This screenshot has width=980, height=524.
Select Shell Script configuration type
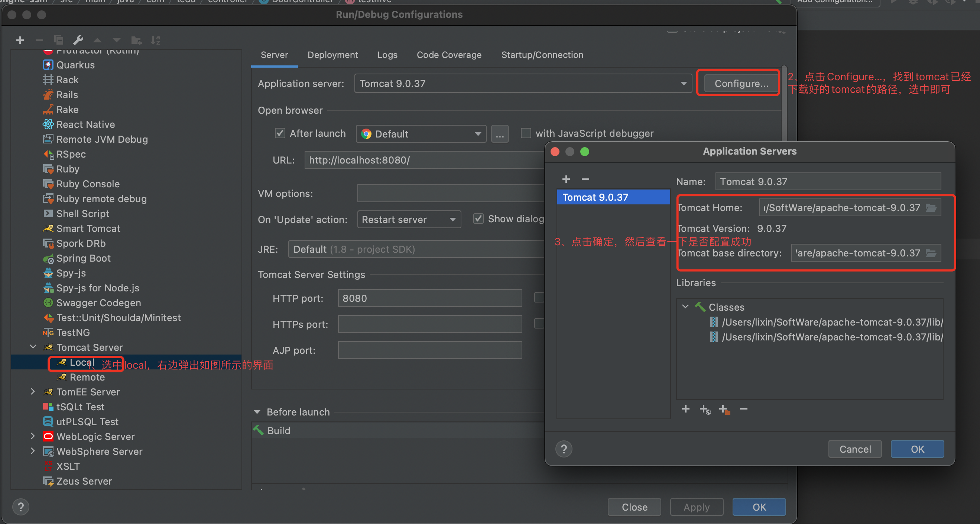82,213
